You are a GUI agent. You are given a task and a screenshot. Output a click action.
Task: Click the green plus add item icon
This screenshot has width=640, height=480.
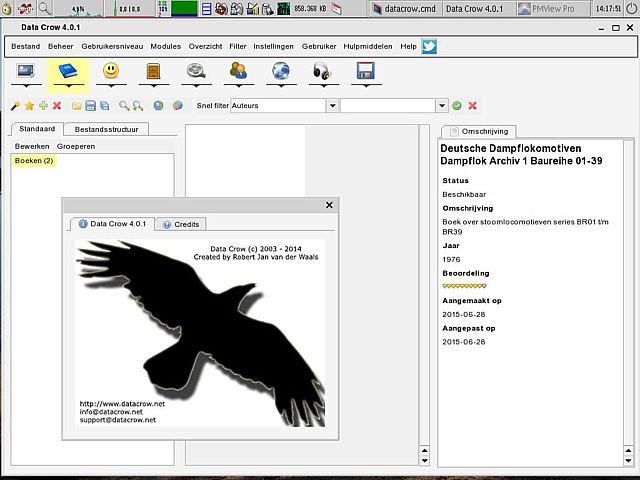point(43,105)
